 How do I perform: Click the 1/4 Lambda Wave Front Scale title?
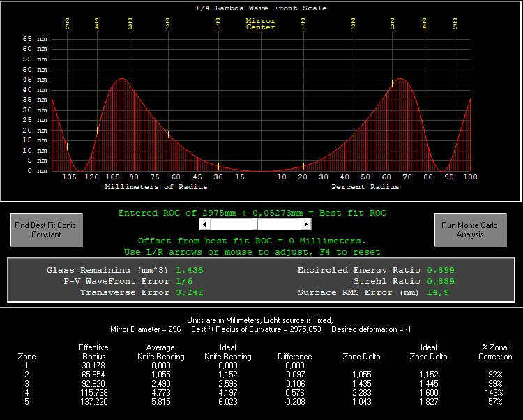pos(261,8)
